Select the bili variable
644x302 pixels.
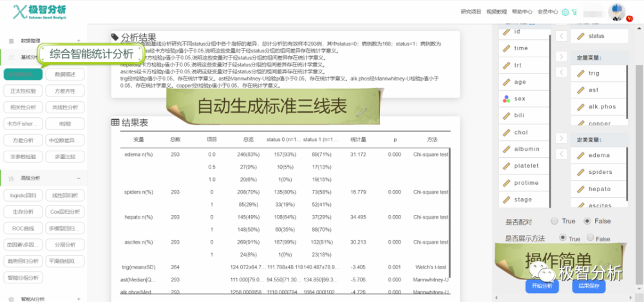click(524, 115)
